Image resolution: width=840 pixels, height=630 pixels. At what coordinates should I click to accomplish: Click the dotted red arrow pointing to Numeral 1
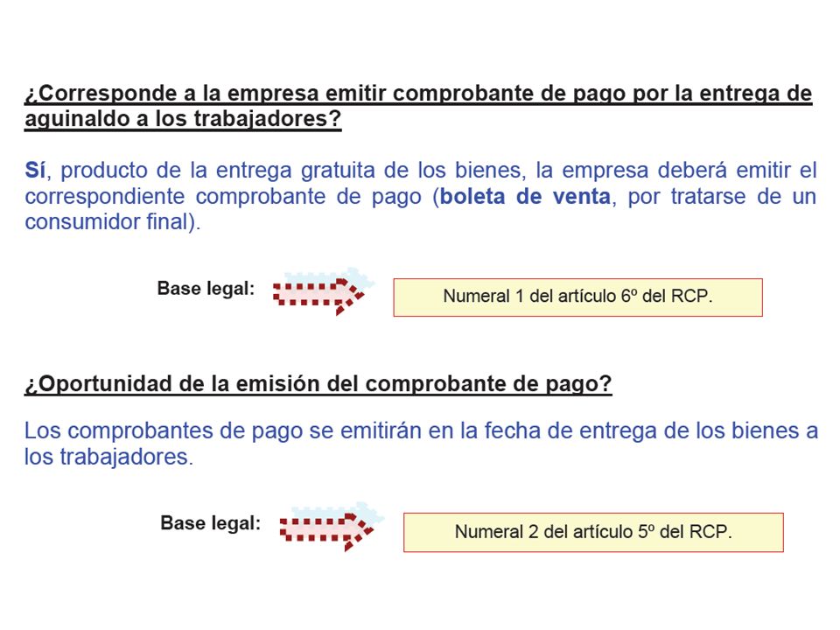(x=319, y=296)
